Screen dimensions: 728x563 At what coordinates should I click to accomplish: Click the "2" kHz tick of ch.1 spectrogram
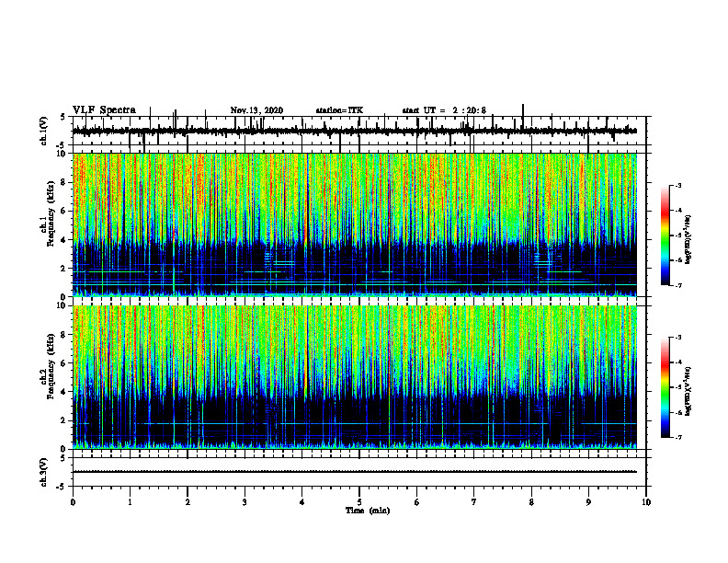(x=64, y=268)
